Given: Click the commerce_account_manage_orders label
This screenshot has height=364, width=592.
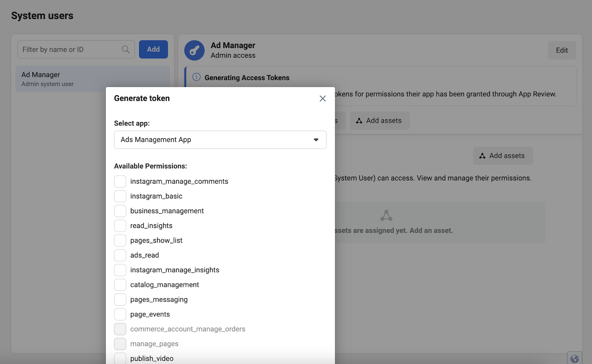Looking at the screenshot, I should pos(188,329).
